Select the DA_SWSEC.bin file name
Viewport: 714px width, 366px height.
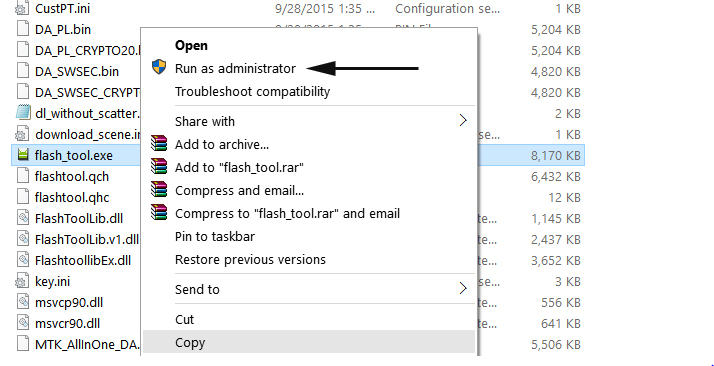(76, 71)
